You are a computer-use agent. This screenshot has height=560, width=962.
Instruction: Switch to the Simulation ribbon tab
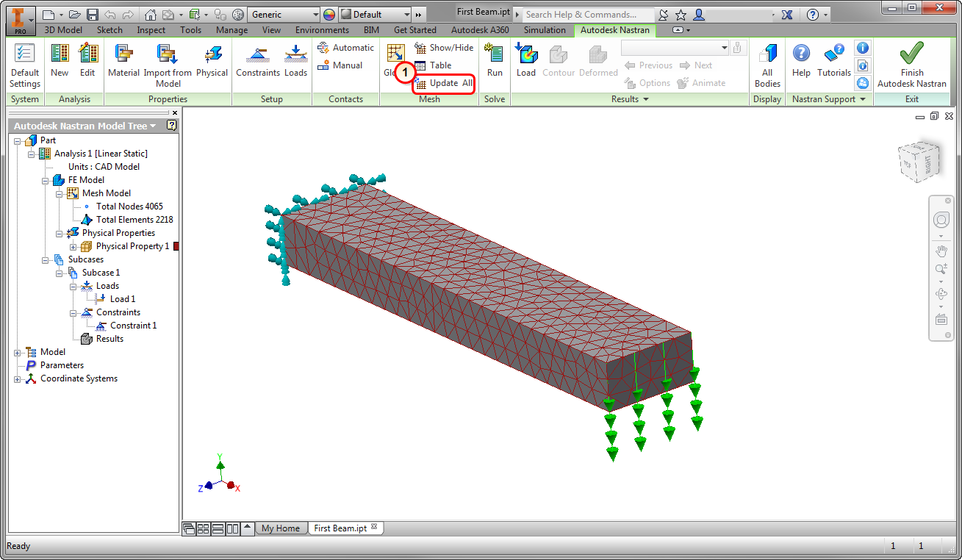tap(545, 30)
